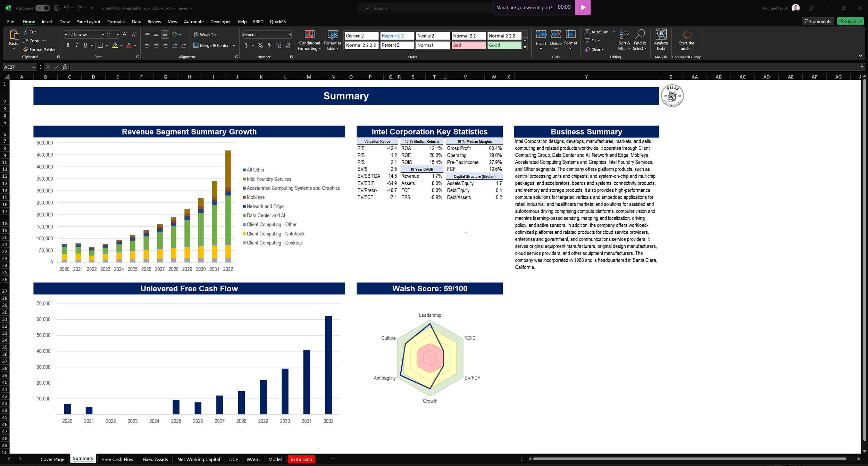Open the General number format dropdown
Image resolution: width=868 pixels, height=466 pixels.
(289, 35)
